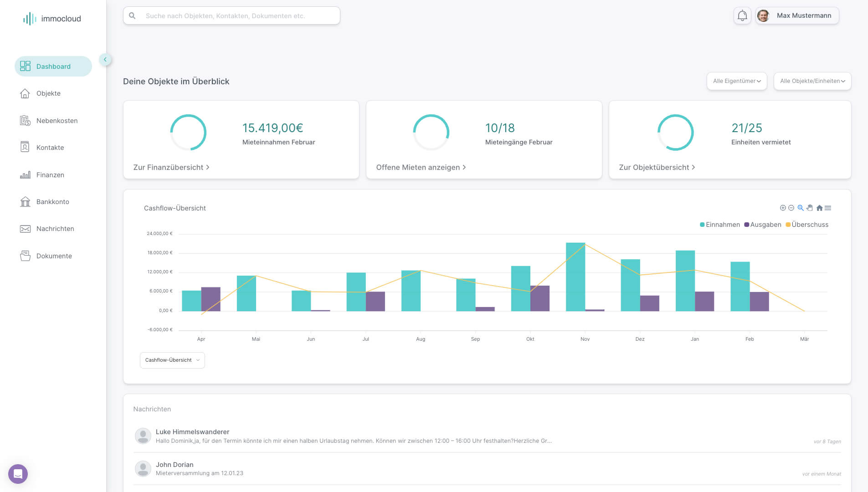This screenshot has height=492, width=868.
Task: Open the Bankkonto sidebar item
Action: click(53, 202)
